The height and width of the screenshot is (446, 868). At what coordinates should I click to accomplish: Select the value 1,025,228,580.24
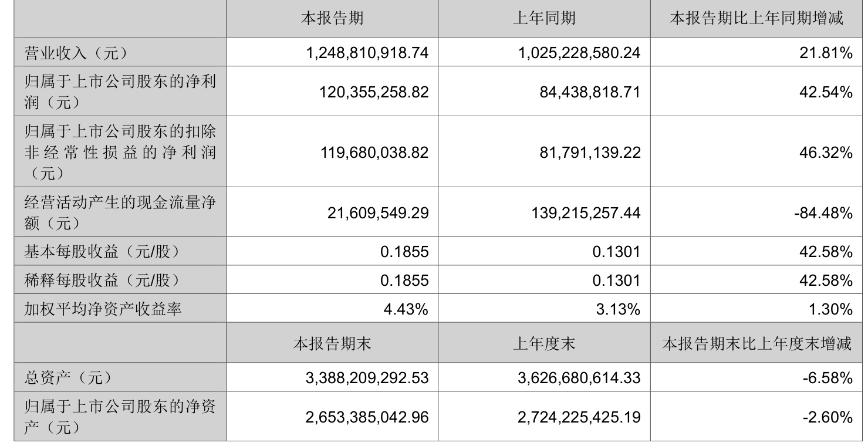(579, 53)
